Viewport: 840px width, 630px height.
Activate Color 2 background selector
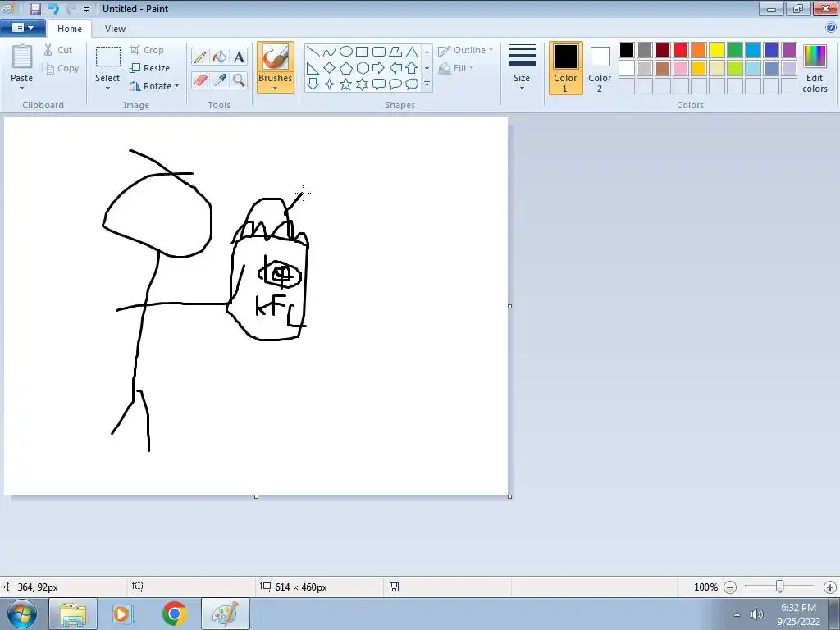(x=600, y=68)
